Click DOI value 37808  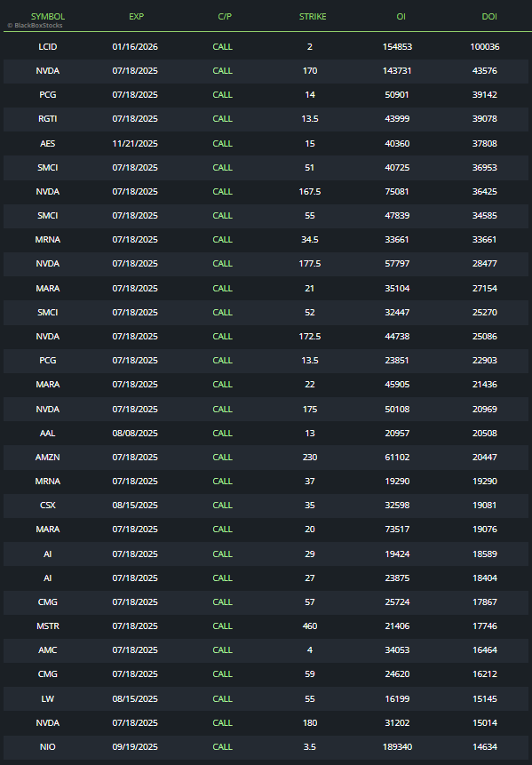[x=485, y=143]
